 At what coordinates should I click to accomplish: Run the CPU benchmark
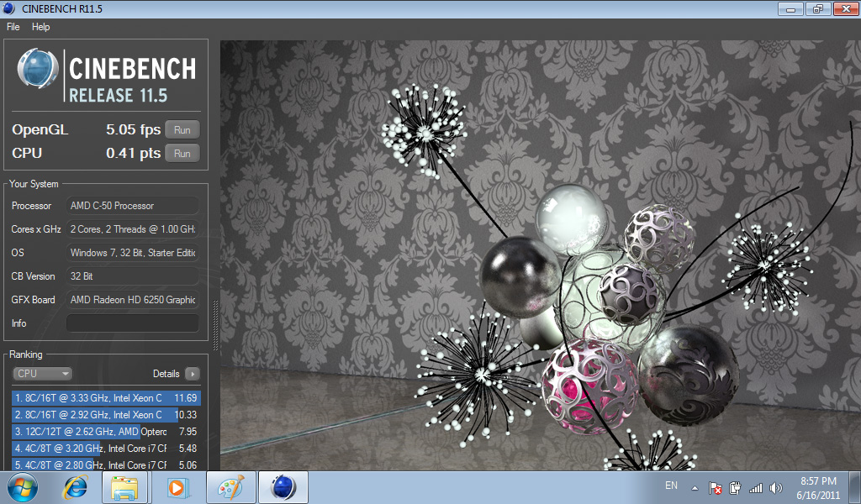pos(182,154)
